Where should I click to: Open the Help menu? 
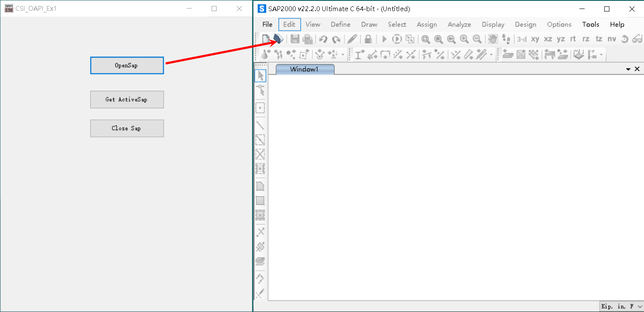617,24
